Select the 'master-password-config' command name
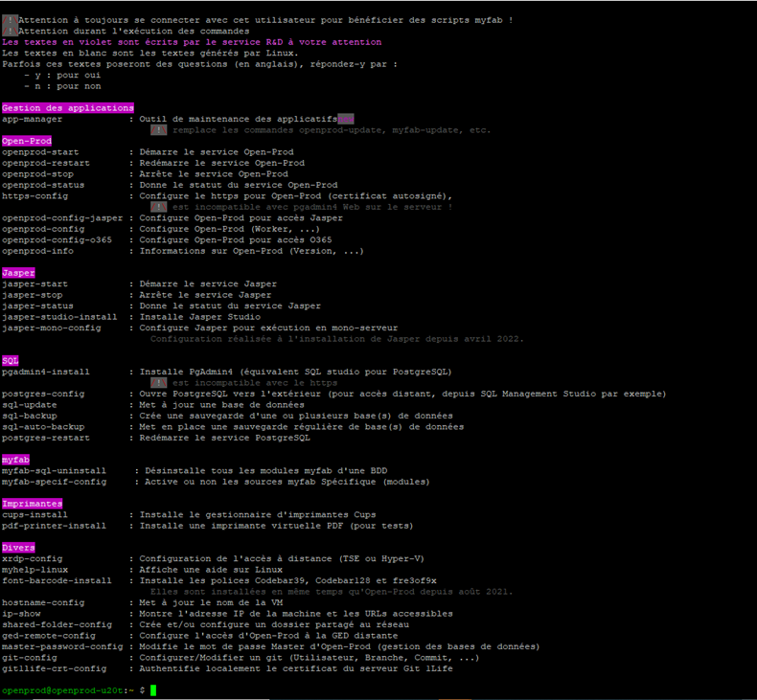The image size is (757, 700). point(62,647)
